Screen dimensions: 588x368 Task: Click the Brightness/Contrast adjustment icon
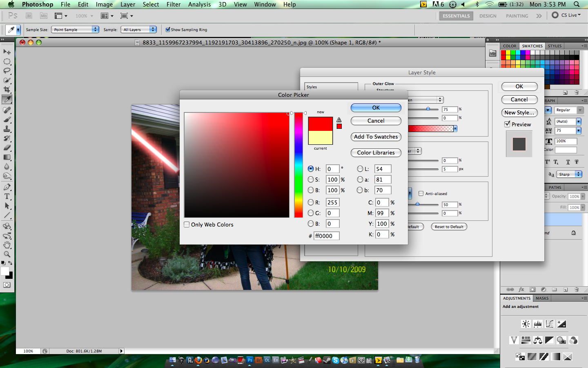tap(526, 324)
